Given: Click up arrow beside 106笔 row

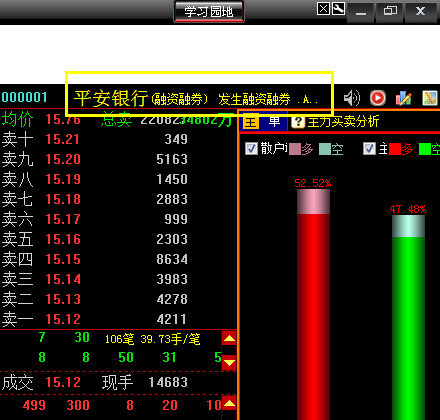Looking at the screenshot, I should point(229,338).
